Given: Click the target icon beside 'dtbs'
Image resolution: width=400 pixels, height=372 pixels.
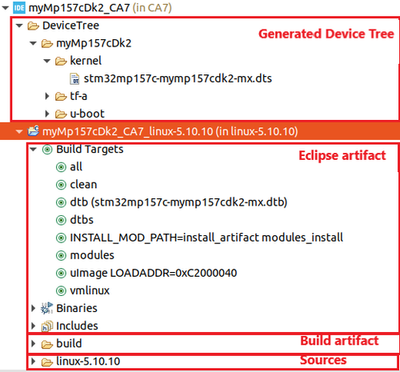Looking at the screenshot, I should (x=61, y=220).
